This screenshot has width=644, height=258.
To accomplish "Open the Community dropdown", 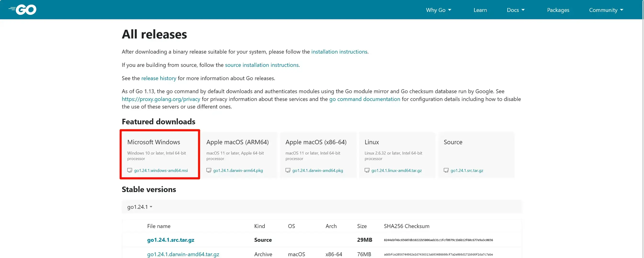I will (606, 10).
